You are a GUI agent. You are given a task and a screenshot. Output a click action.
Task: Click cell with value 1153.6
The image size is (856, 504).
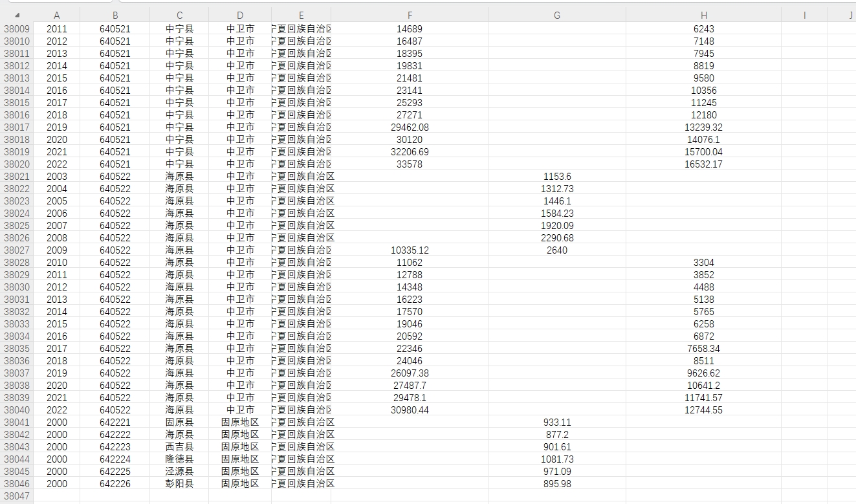click(557, 176)
